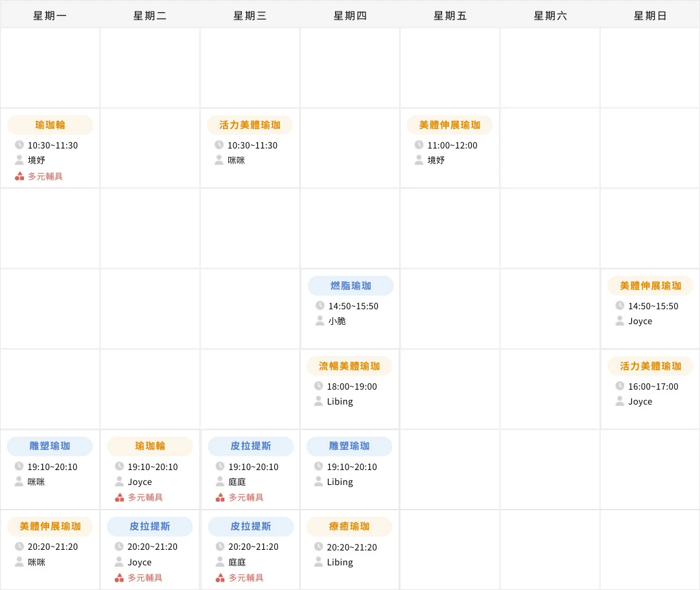Open Monday 美體伸展瑜珈 class at 20:20
The height and width of the screenshot is (590, 700).
pyautogui.click(x=50, y=526)
